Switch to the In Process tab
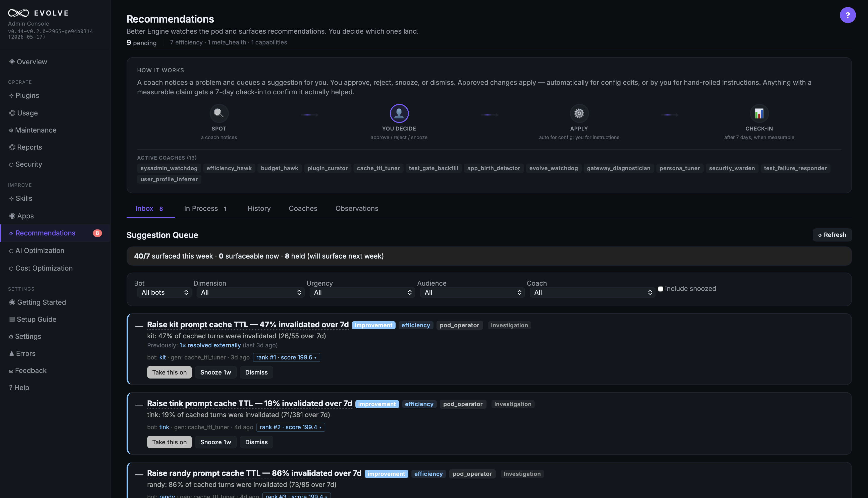Image resolution: width=868 pixels, height=498 pixels. [x=205, y=208]
